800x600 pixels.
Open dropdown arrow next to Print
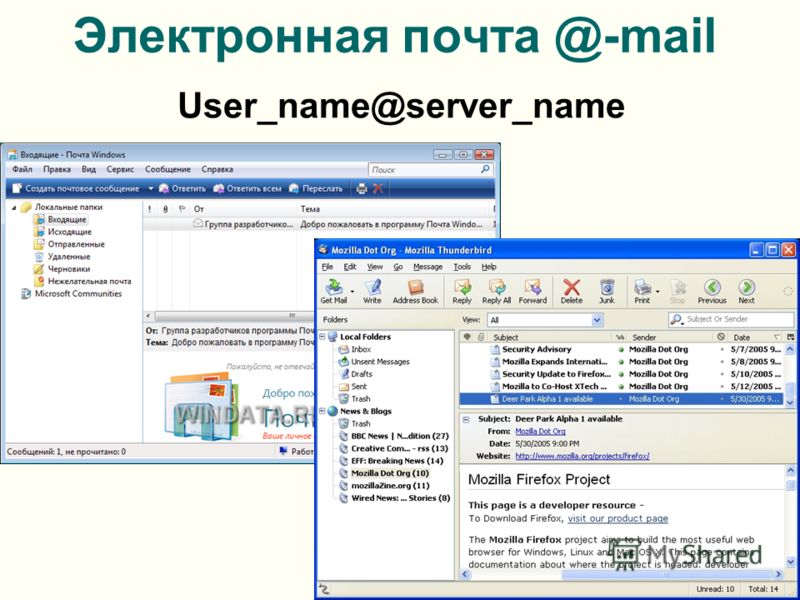tap(657, 291)
